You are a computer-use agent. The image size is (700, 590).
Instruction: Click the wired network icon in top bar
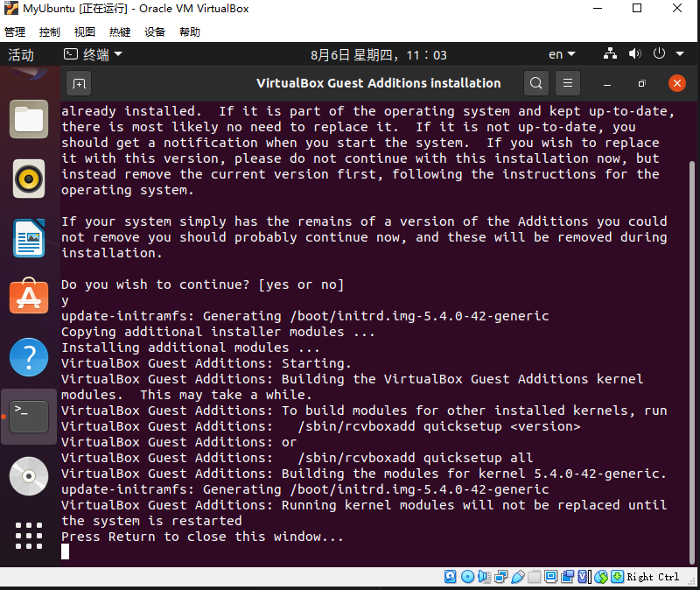pyautogui.click(x=610, y=54)
